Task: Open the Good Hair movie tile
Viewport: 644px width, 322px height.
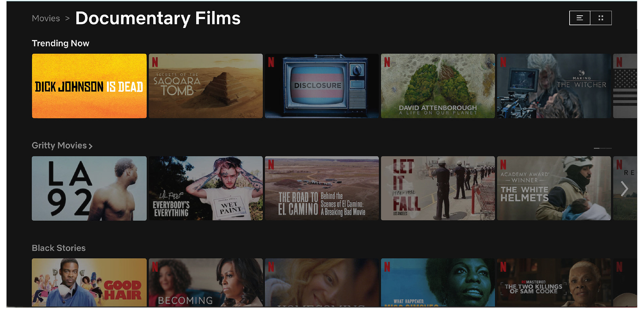Action: 89,282
